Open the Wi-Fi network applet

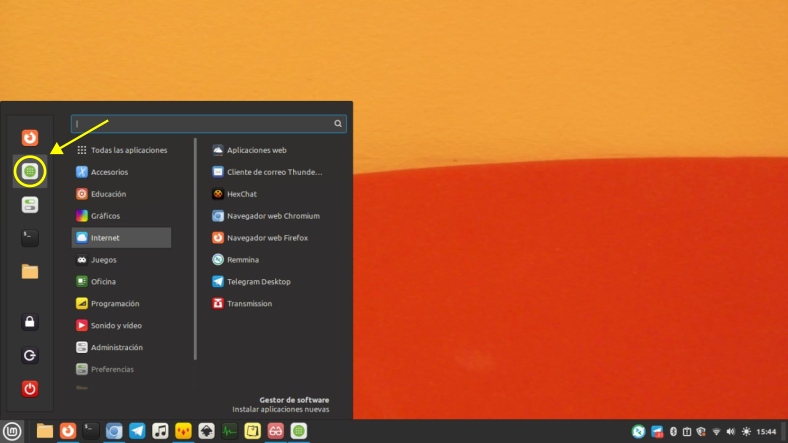(717, 431)
